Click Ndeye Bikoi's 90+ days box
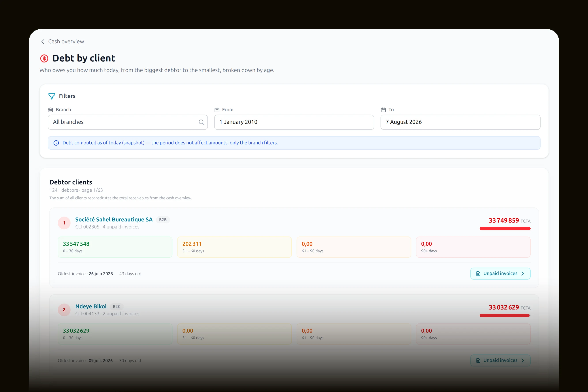 click(473, 334)
